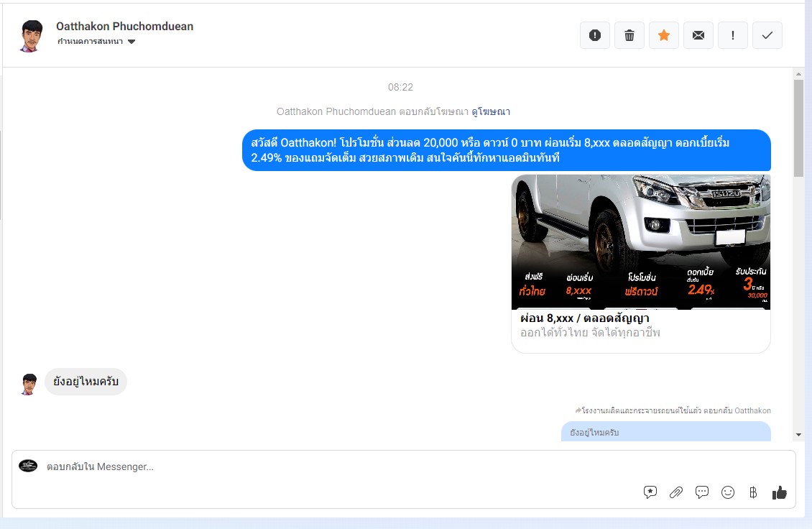This screenshot has width=812, height=529.
Task: Flag conversation as priority with exclamation icon
Action: coord(733,35)
